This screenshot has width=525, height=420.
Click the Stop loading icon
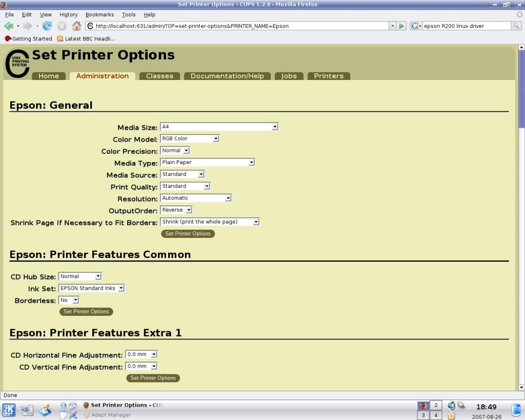point(62,26)
